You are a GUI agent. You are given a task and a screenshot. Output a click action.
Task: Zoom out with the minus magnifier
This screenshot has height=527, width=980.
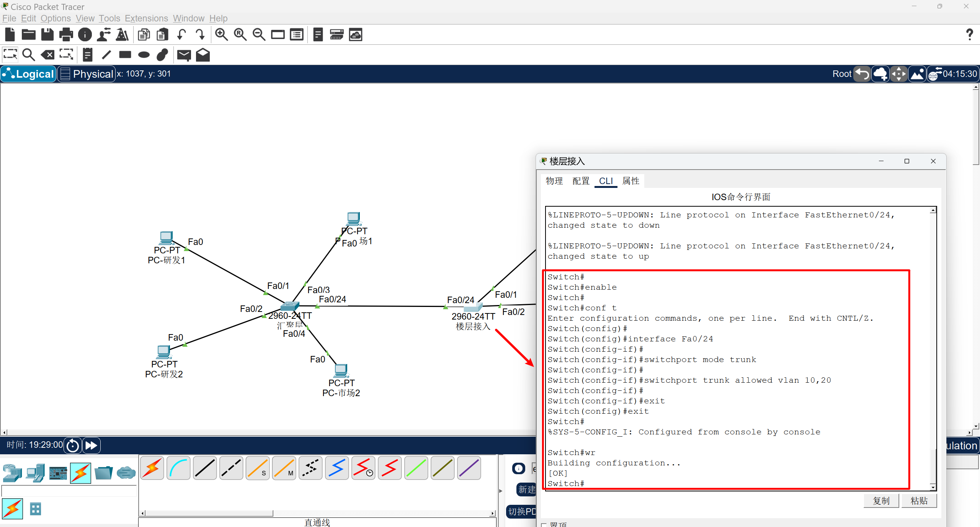click(259, 35)
